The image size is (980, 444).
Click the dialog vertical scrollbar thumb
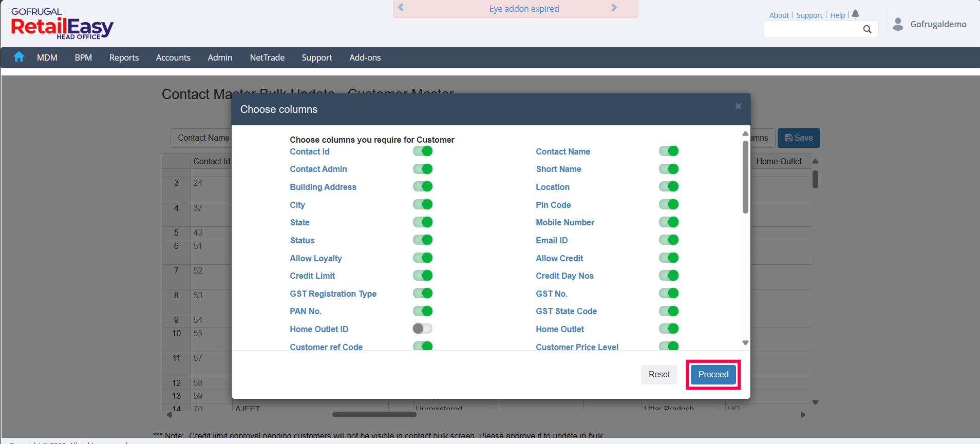tap(745, 177)
